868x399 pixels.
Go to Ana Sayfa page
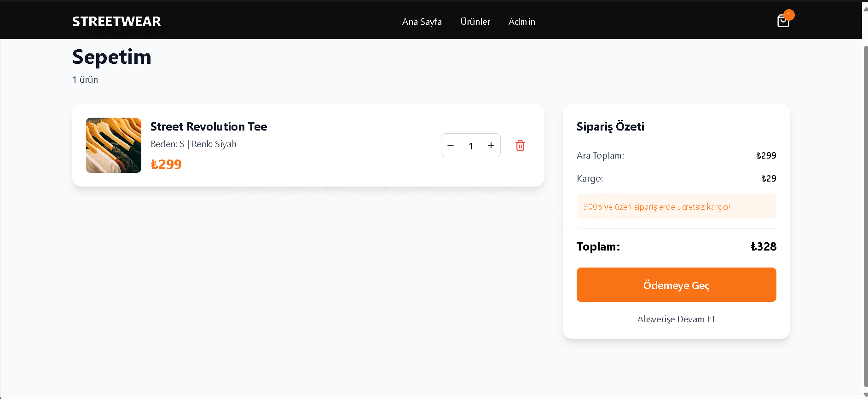[x=422, y=22]
